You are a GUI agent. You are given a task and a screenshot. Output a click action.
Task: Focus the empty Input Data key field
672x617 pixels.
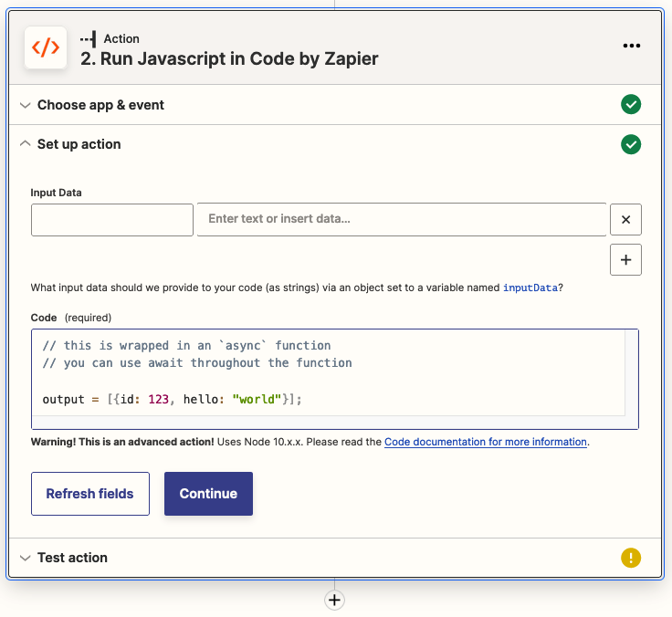(112, 220)
